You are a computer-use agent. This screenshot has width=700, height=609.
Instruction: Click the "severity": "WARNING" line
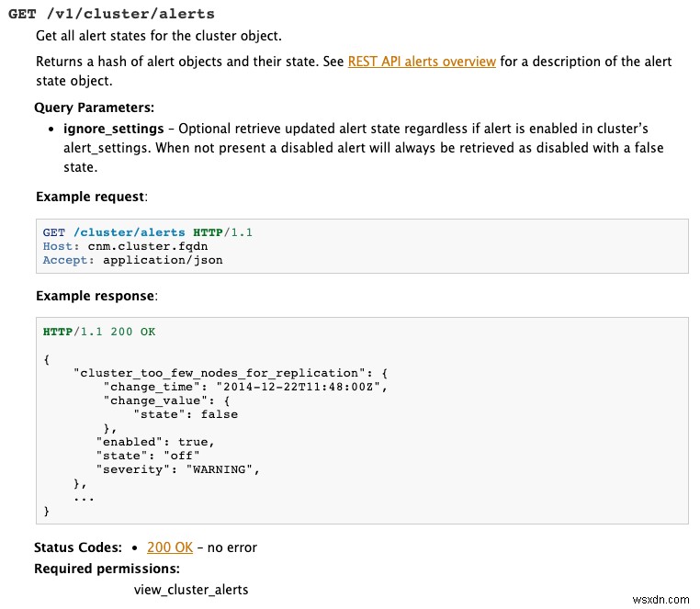(178, 469)
